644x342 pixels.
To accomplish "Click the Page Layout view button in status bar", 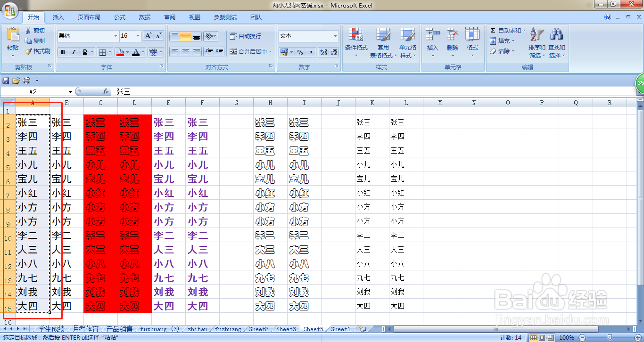I will [542, 337].
